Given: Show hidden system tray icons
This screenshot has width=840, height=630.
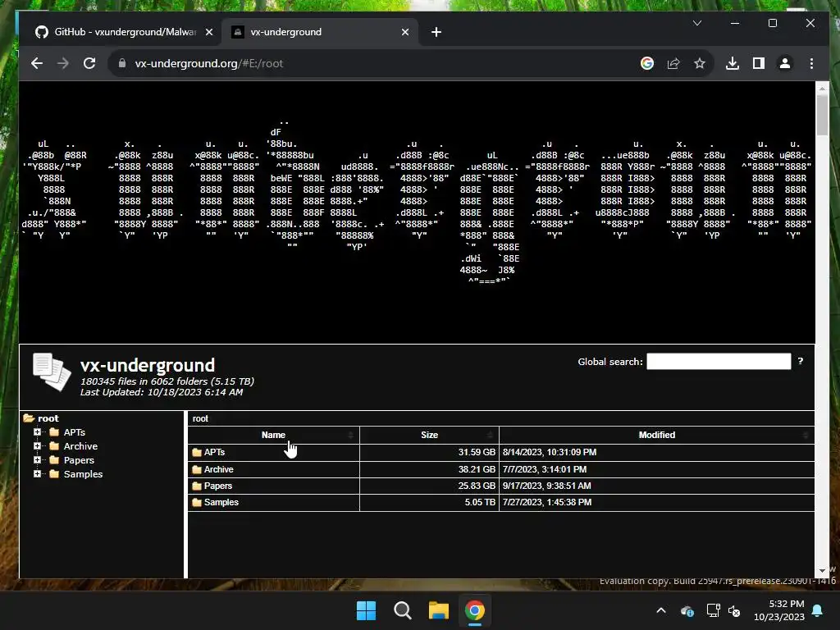Looking at the screenshot, I should (661, 610).
